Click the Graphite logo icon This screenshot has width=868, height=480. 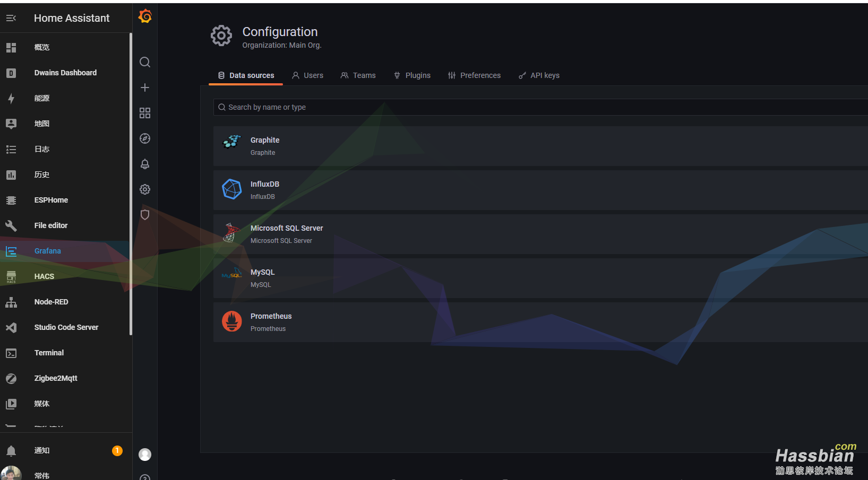point(232,142)
